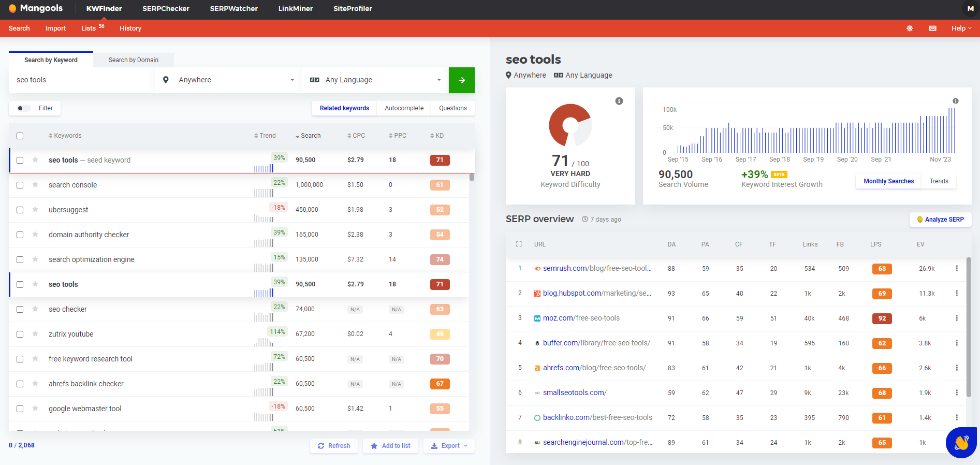Open the theme settings gear icon

910,28
